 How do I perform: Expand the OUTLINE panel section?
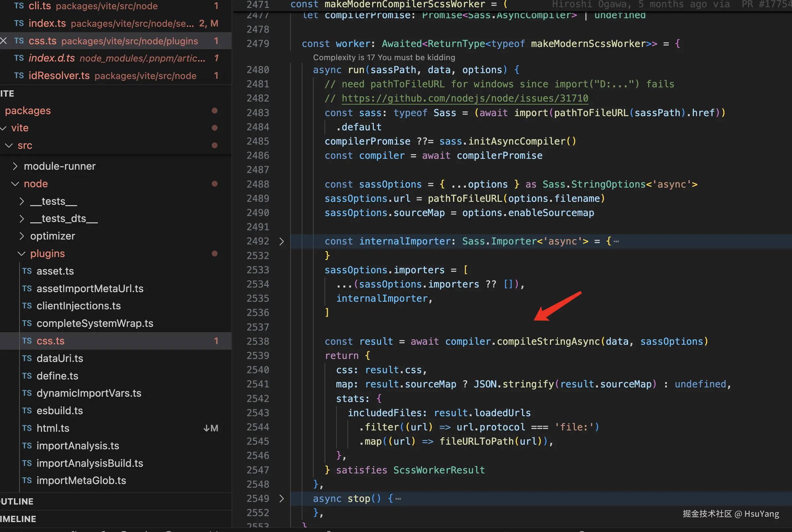17,501
